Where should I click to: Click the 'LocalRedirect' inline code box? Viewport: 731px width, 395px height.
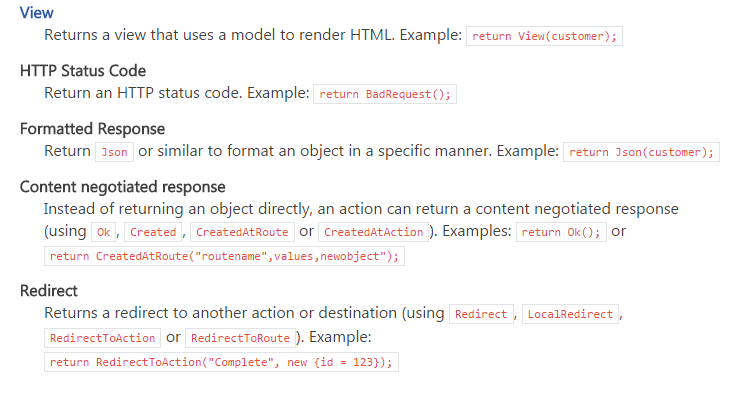click(x=570, y=314)
